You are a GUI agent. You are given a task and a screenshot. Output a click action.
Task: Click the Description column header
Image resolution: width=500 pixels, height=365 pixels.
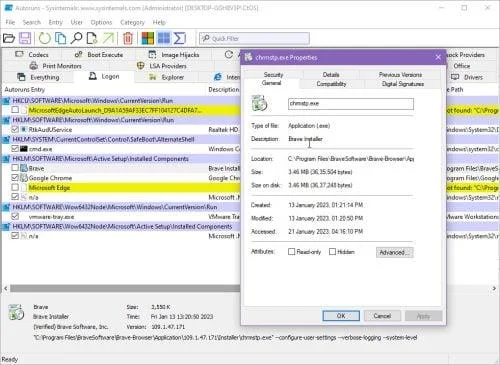pyautogui.click(x=224, y=89)
